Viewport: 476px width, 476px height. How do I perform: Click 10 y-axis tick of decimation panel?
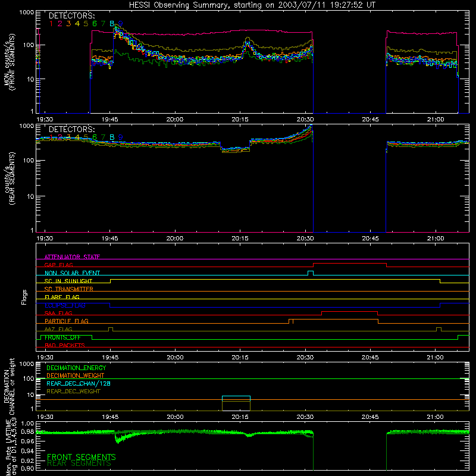pyautogui.click(x=31, y=395)
